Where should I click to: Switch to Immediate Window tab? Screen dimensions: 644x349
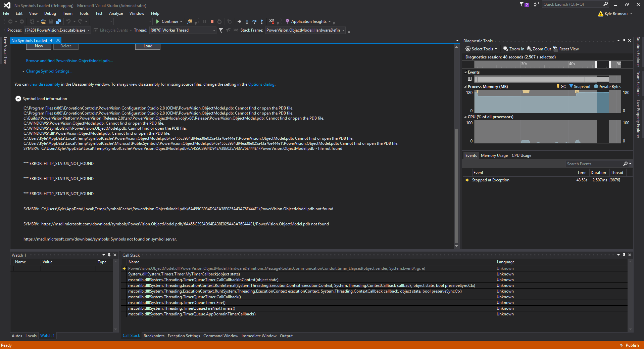pyautogui.click(x=259, y=336)
